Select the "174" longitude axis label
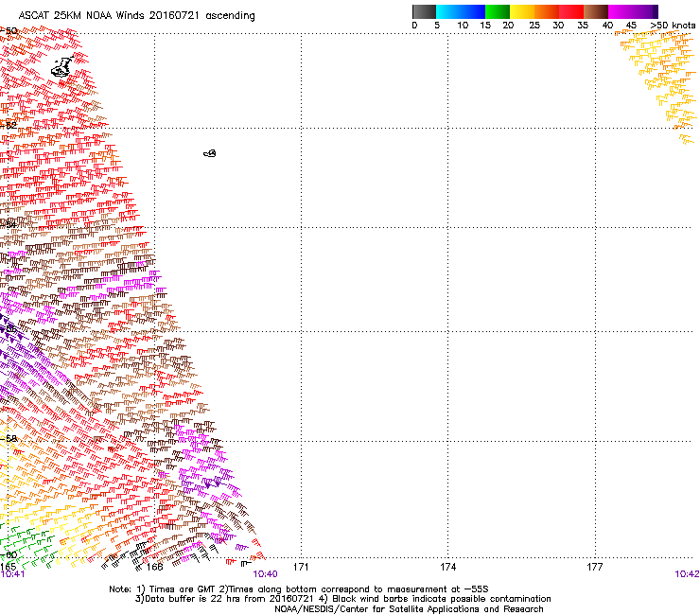700x615 pixels. click(x=447, y=567)
